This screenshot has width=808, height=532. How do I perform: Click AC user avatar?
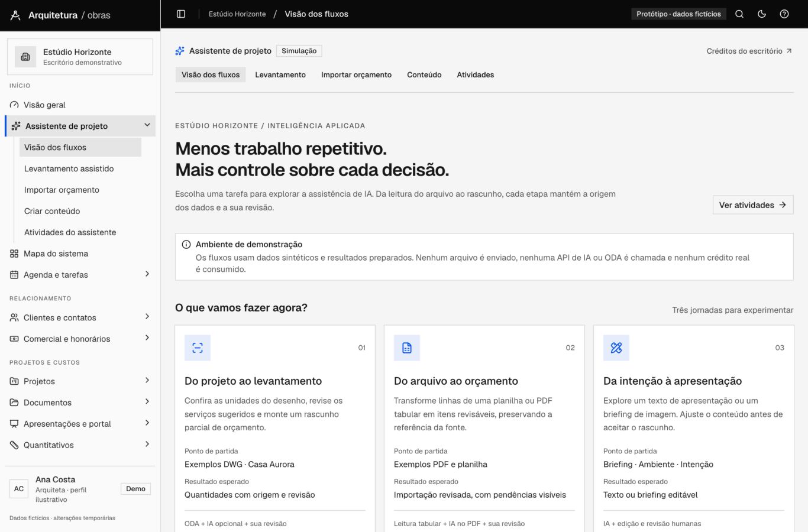[19, 489]
